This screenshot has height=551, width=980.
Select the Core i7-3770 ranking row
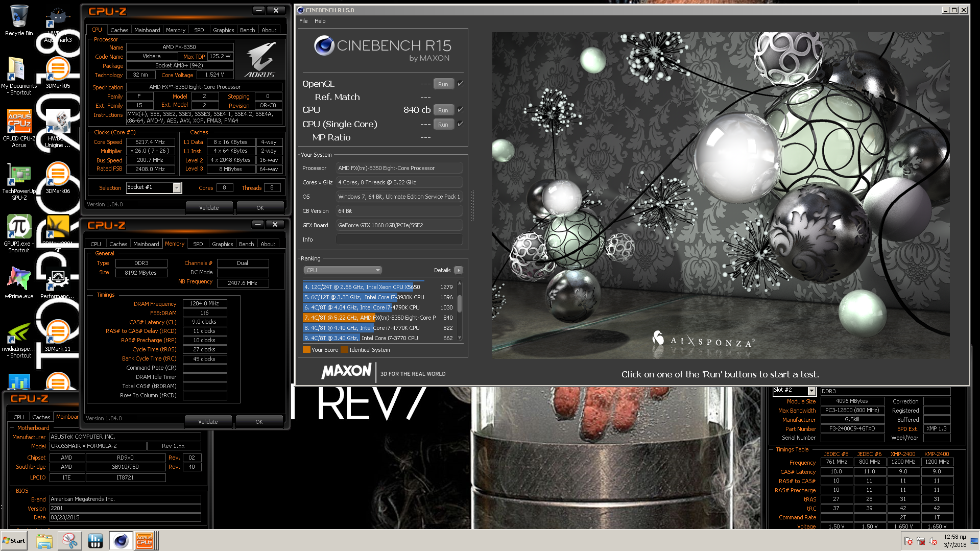point(379,338)
